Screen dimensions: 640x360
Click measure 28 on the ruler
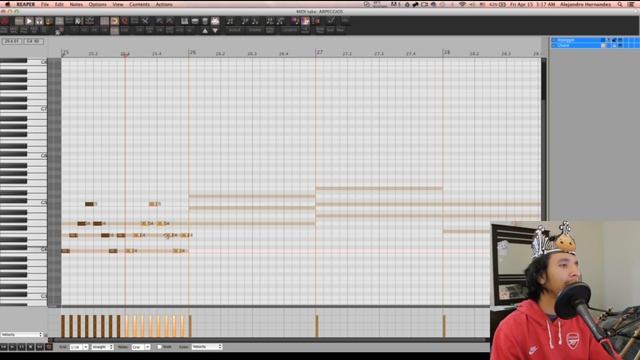coord(447,52)
